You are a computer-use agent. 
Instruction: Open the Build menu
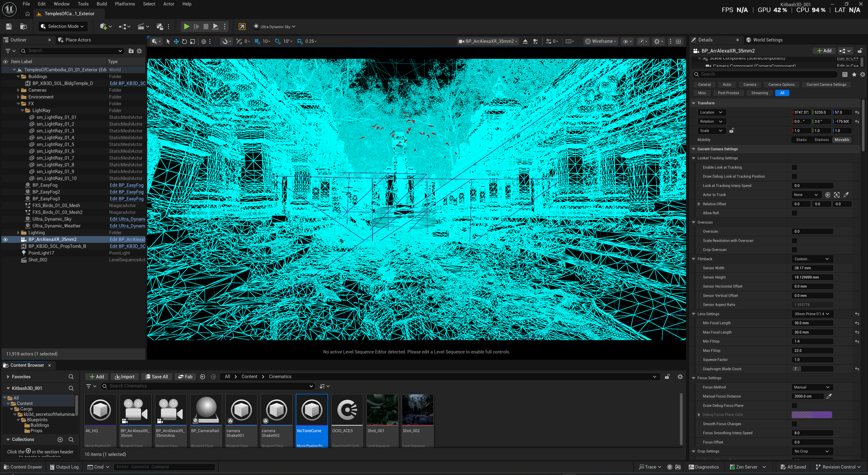[102, 4]
